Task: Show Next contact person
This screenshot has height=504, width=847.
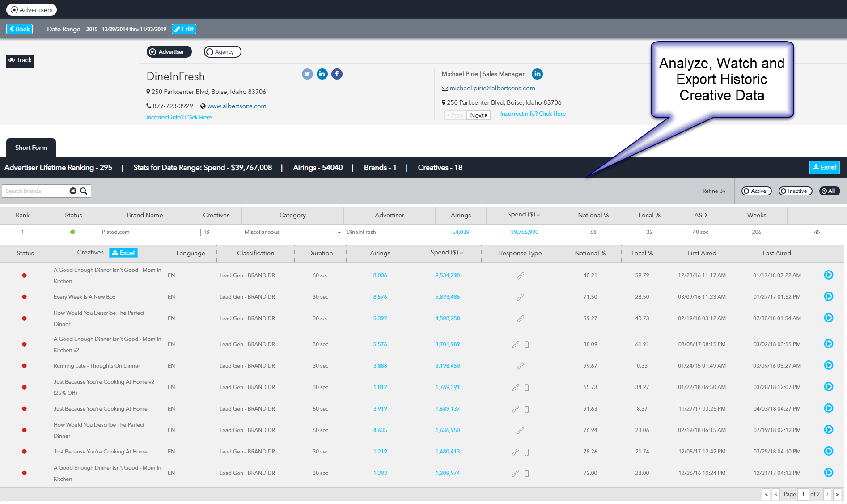Action: pos(479,115)
